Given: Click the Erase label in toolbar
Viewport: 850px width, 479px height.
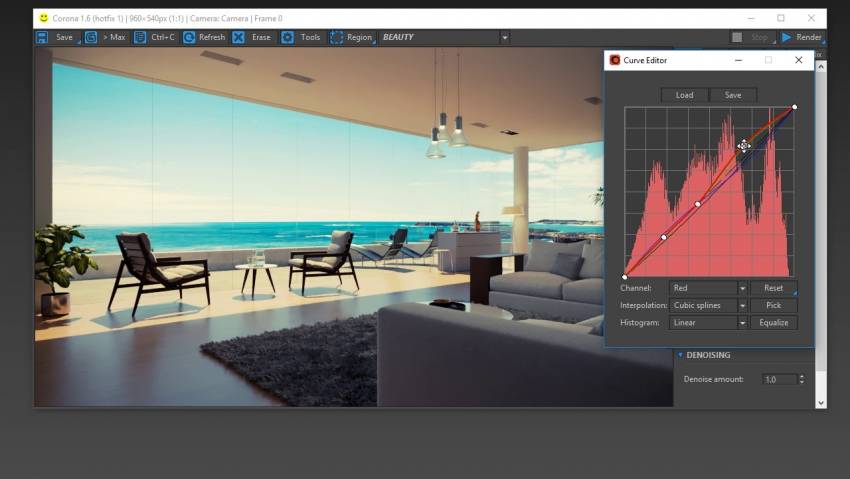Looking at the screenshot, I should 261,37.
